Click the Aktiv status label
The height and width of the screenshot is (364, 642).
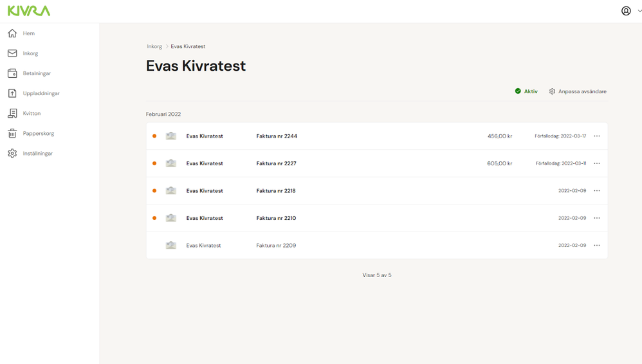click(x=531, y=91)
